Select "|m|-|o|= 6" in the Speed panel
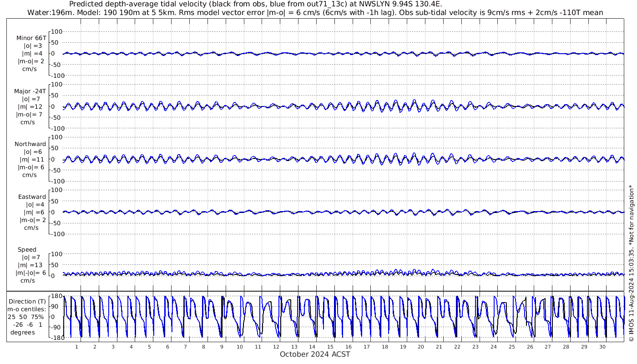 pos(30,273)
